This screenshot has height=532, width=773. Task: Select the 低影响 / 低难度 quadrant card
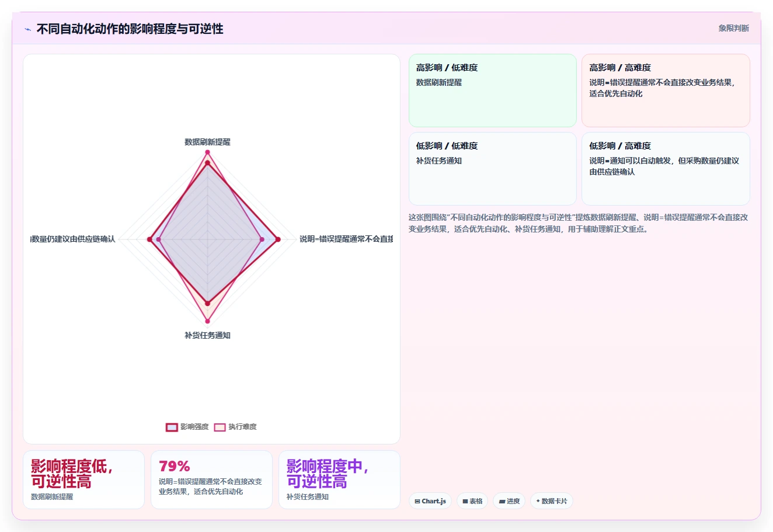(493, 169)
